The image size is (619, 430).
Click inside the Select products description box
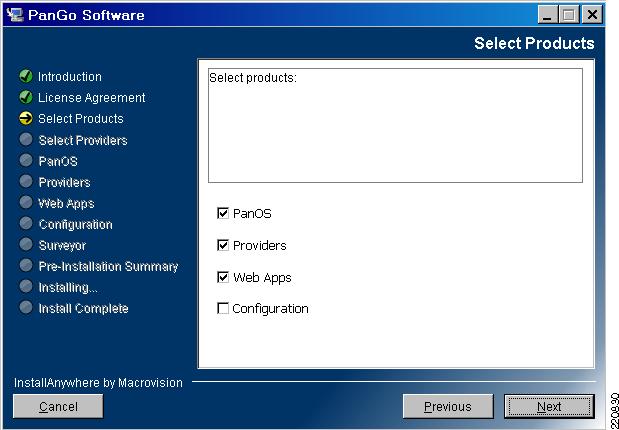[x=395, y=126]
